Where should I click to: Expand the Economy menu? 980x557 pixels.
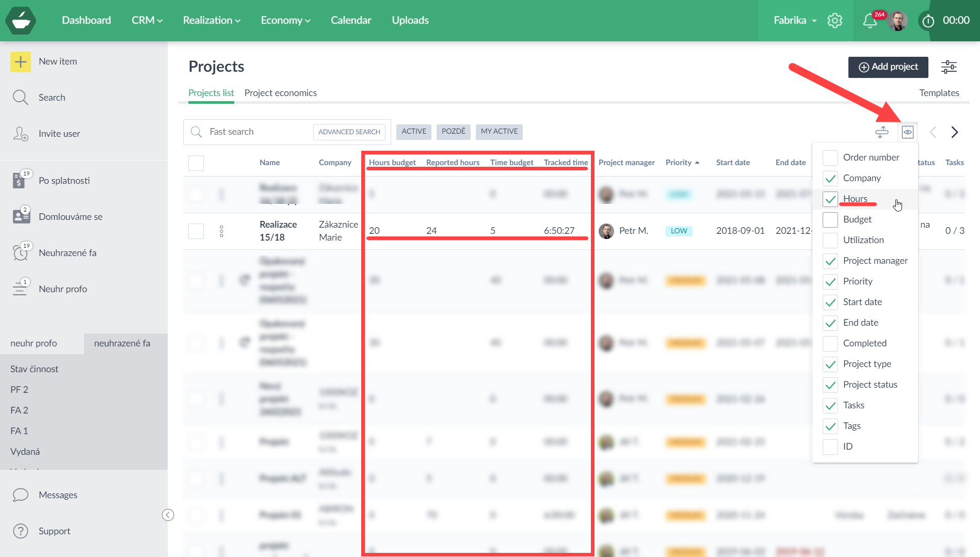click(285, 21)
